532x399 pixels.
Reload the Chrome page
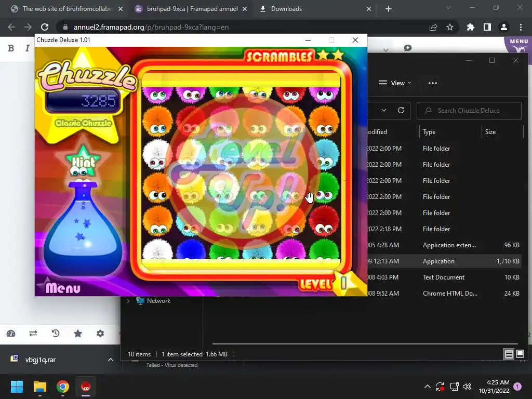[45, 27]
